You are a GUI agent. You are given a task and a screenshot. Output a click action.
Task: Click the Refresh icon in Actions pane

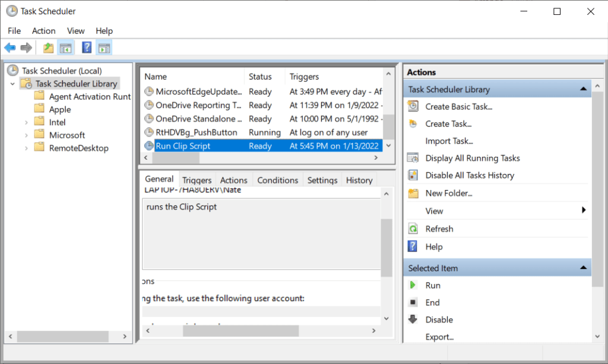tap(413, 229)
